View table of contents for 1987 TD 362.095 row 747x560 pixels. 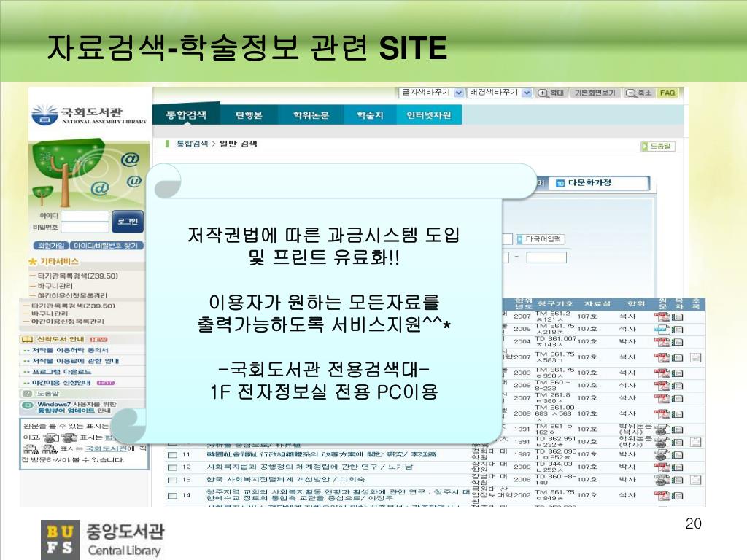coord(678,455)
